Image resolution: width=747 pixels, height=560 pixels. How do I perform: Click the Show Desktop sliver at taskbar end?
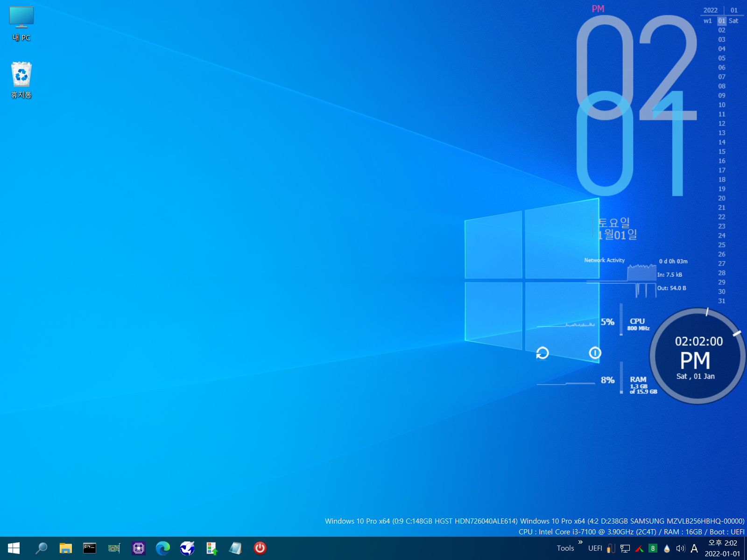[745, 548]
